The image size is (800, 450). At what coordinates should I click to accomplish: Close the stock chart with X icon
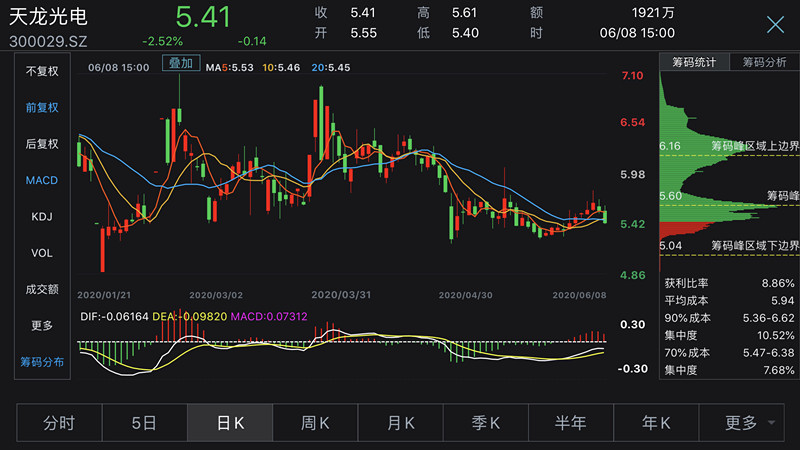click(x=774, y=25)
